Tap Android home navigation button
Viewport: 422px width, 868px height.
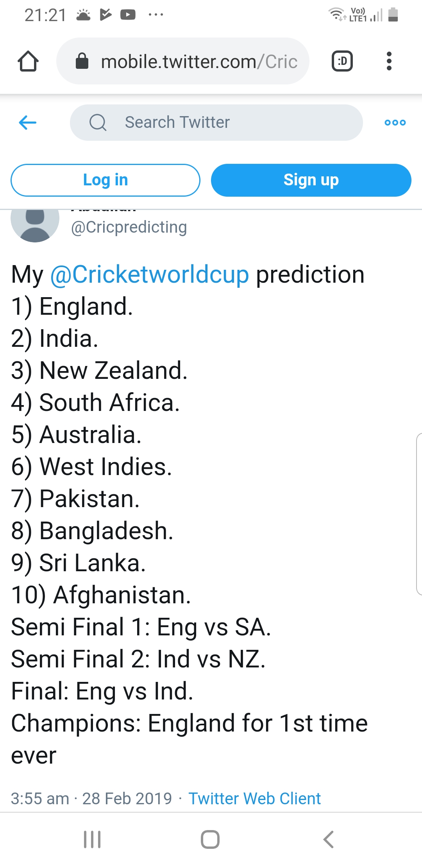210,839
